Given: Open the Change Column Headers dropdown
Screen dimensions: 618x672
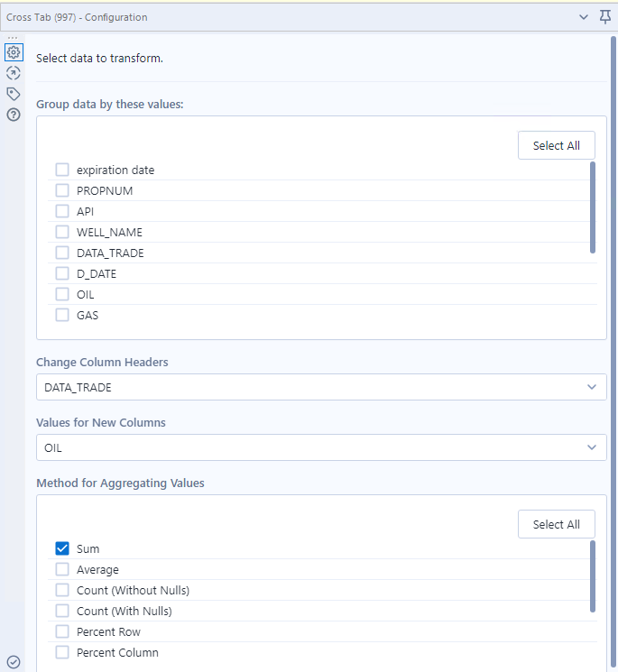Looking at the screenshot, I should tap(321, 387).
